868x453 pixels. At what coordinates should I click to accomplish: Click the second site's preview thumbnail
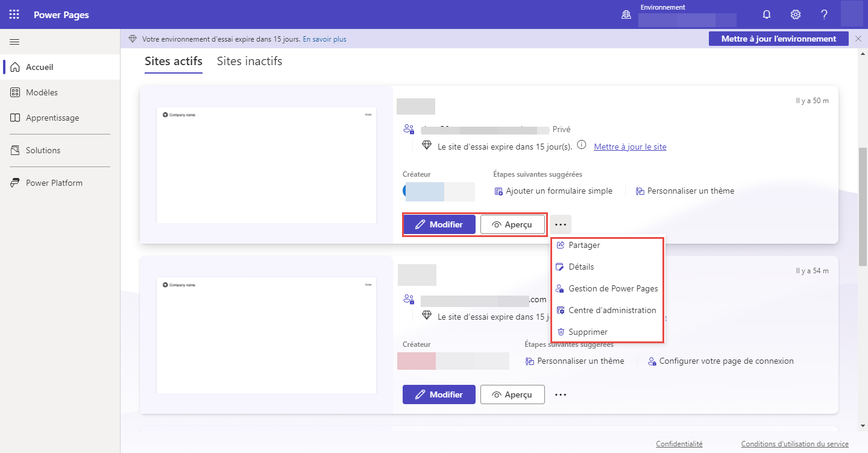(266, 335)
